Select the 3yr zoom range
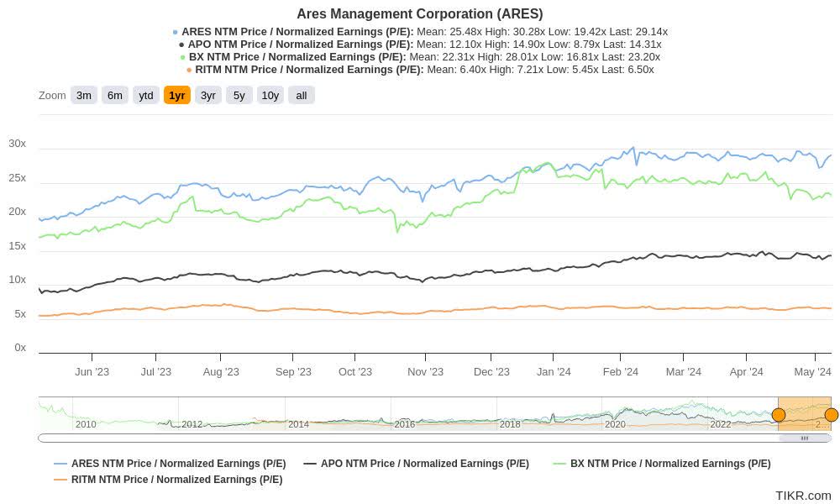Image resolution: width=840 pixels, height=504 pixels. click(x=207, y=95)
